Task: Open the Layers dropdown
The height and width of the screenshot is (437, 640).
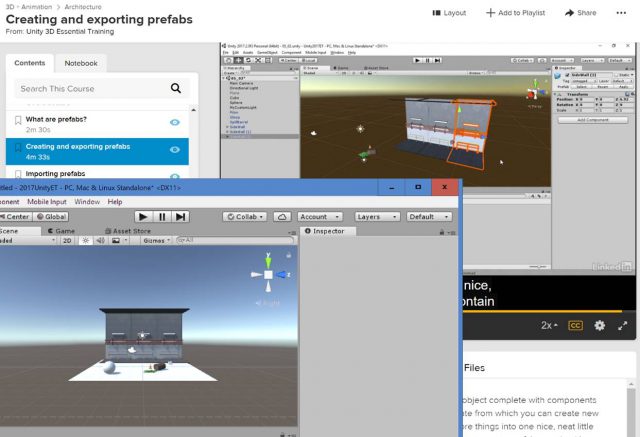Action: [377, 217]
